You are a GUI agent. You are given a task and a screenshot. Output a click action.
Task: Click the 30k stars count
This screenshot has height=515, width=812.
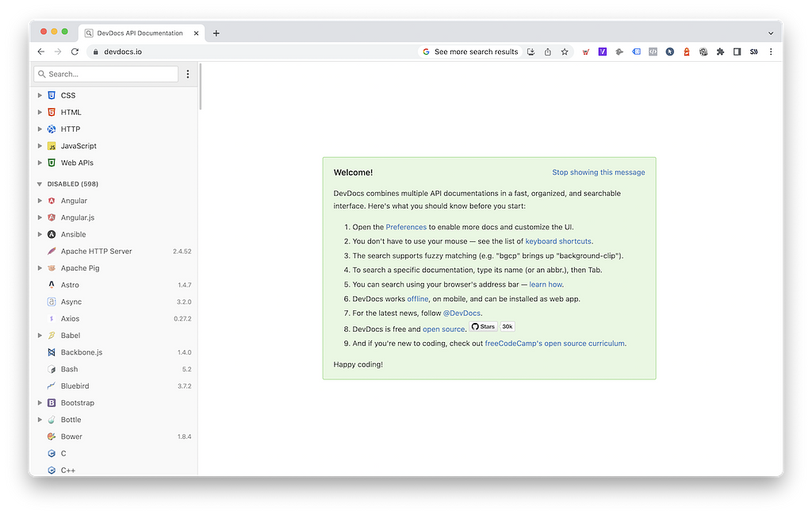(507, 326)
